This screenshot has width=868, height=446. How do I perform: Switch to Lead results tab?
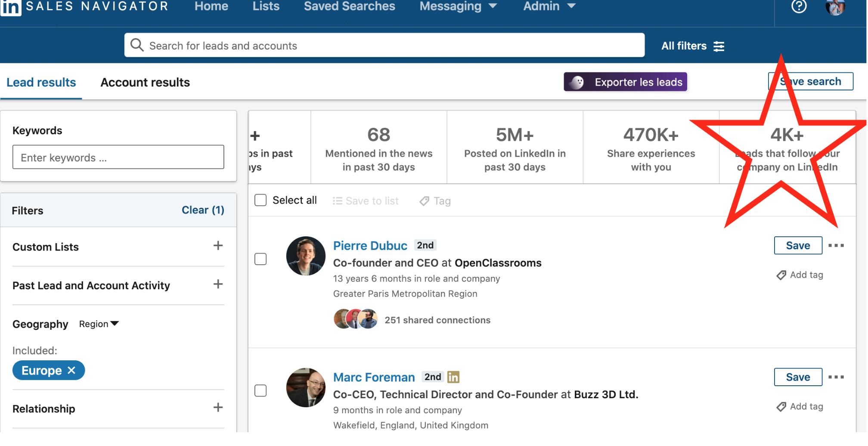pyautogui.click(x=41, y=83)
